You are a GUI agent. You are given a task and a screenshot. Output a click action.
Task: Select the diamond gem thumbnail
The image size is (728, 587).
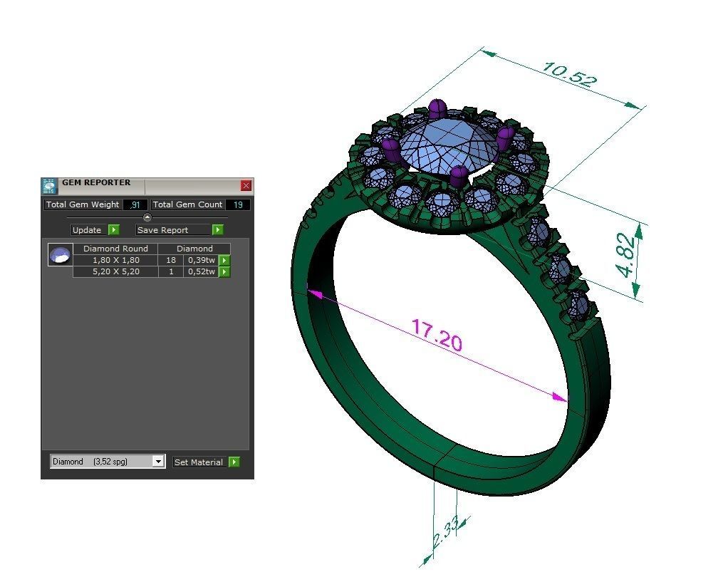tap(61, 255)
